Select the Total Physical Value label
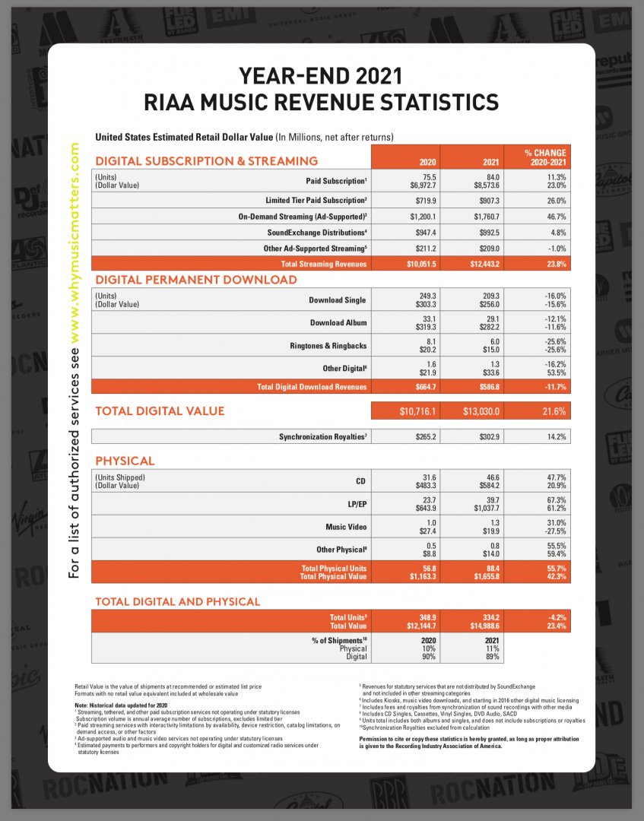Viewport: 644px width, 821px height. tap(333, 576)
